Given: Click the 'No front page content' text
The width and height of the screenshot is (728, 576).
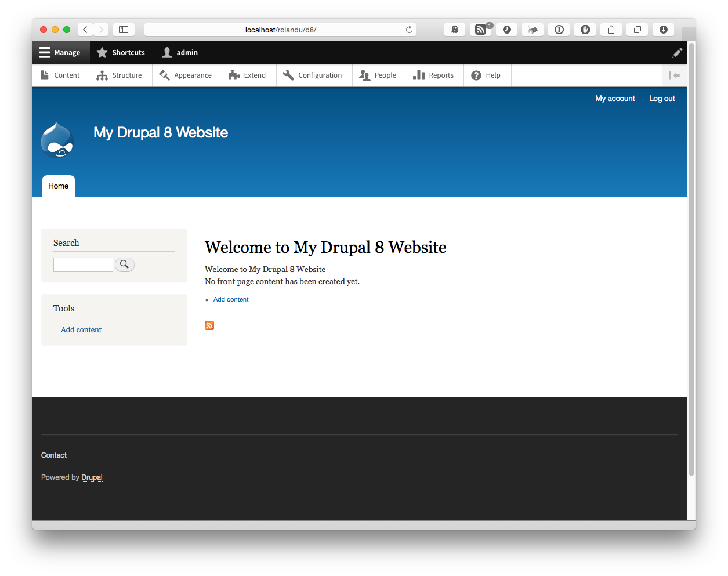Looking at the screenshot, I should [x=282, y=282].
